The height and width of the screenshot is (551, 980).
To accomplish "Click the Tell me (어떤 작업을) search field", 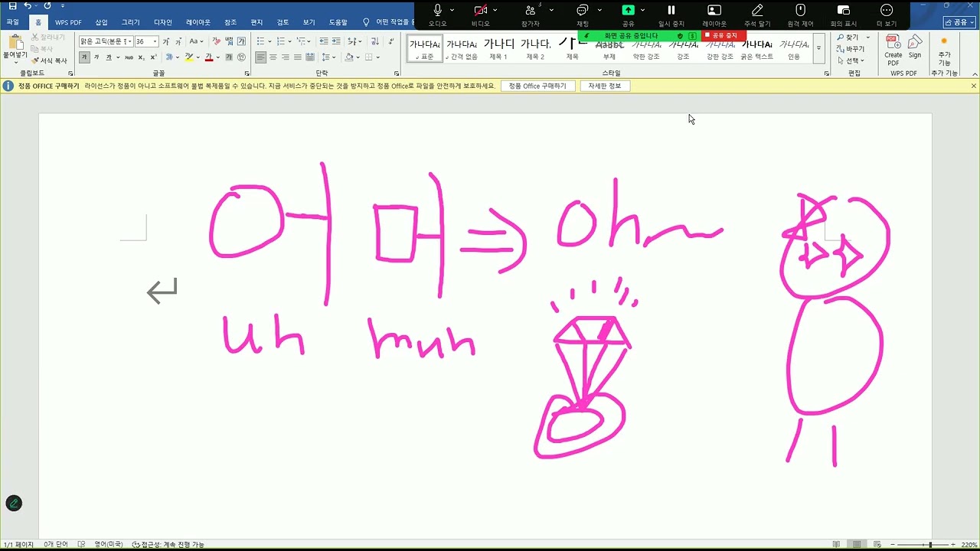I will point(390,22).
